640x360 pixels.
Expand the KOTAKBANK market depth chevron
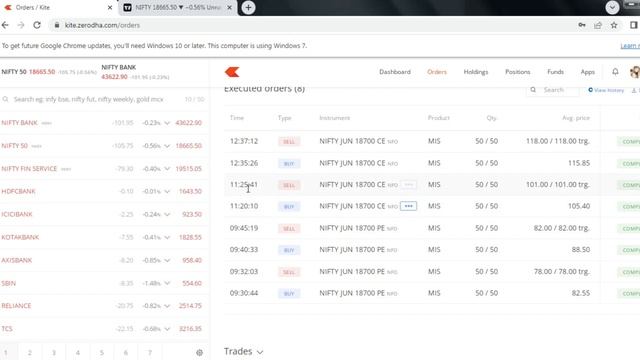[x=167, y=237]
